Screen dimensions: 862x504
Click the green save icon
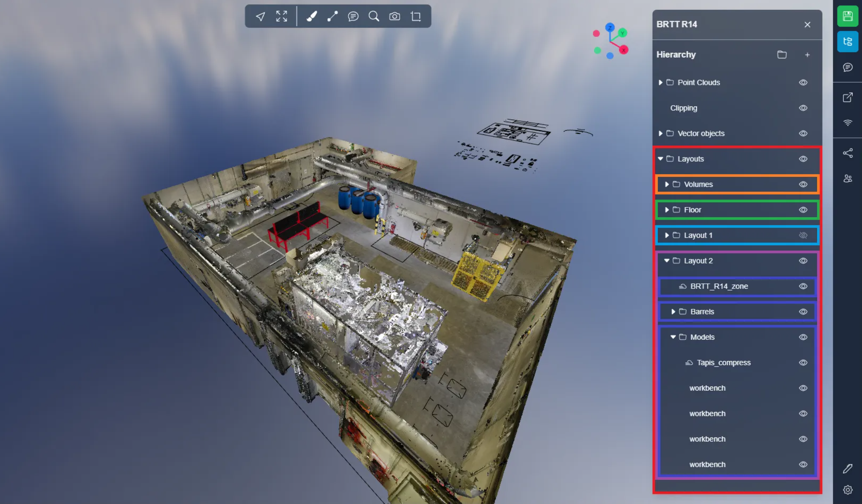click(848, 17)
